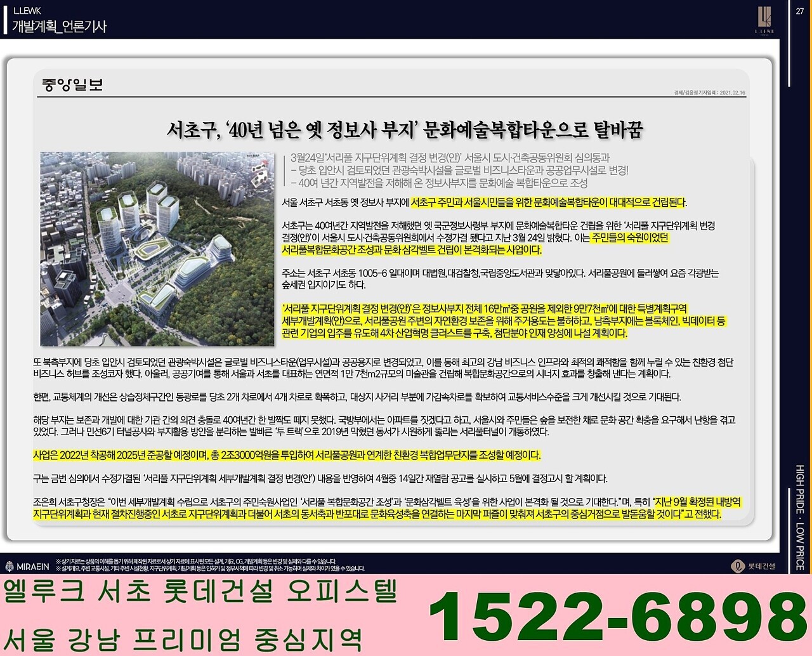
Task: Click the header title '개발계획_언론기사'
Action: click(x=60, y=27)
